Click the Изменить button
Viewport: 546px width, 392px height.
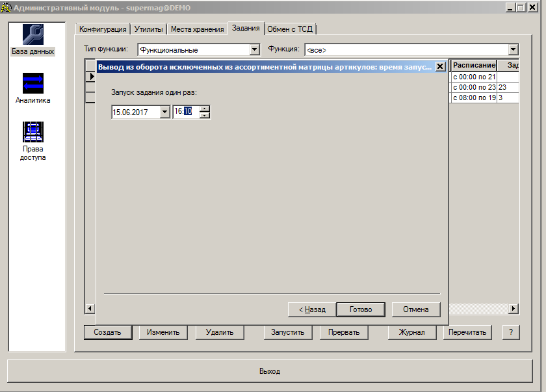click(x=163, y=332)
